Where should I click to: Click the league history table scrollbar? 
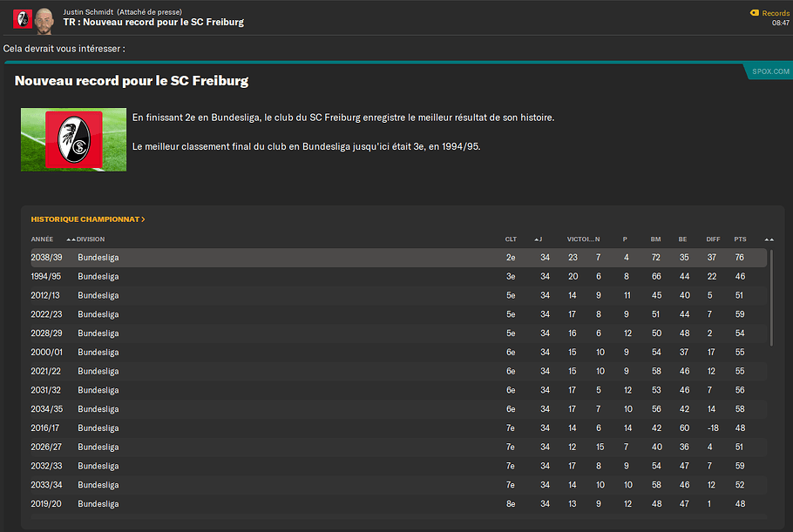pyautogui.click(x=772, y=298)
